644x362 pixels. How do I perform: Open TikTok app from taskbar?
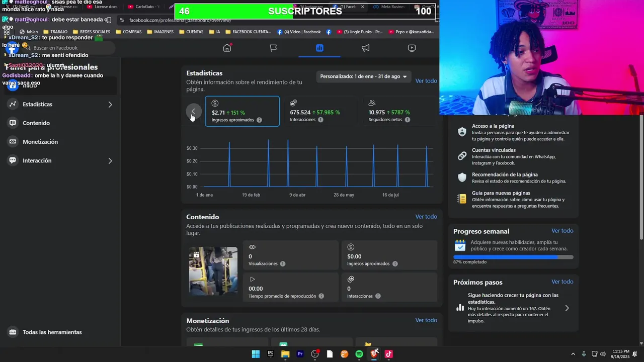pos(388,354)
